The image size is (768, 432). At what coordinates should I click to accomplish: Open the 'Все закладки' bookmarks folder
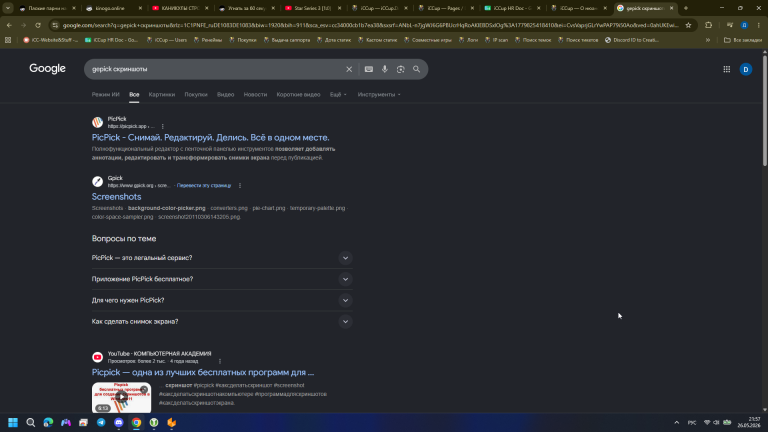pos(743,40)
